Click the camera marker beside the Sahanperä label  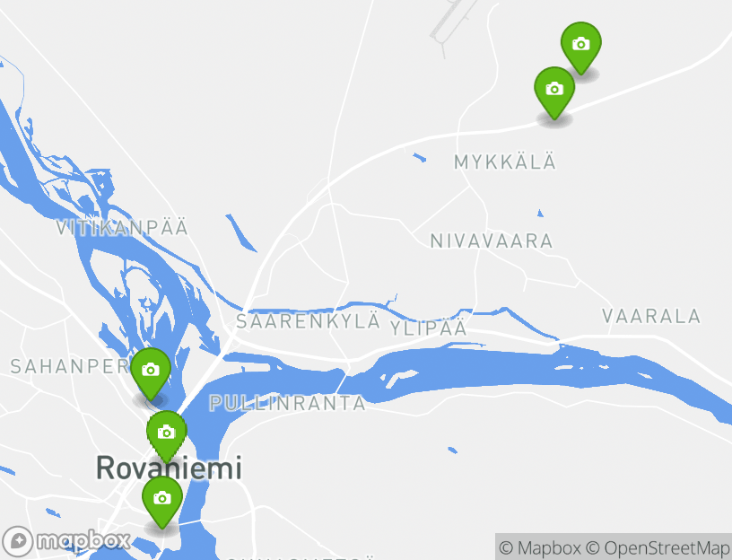(x=151, y=372)
